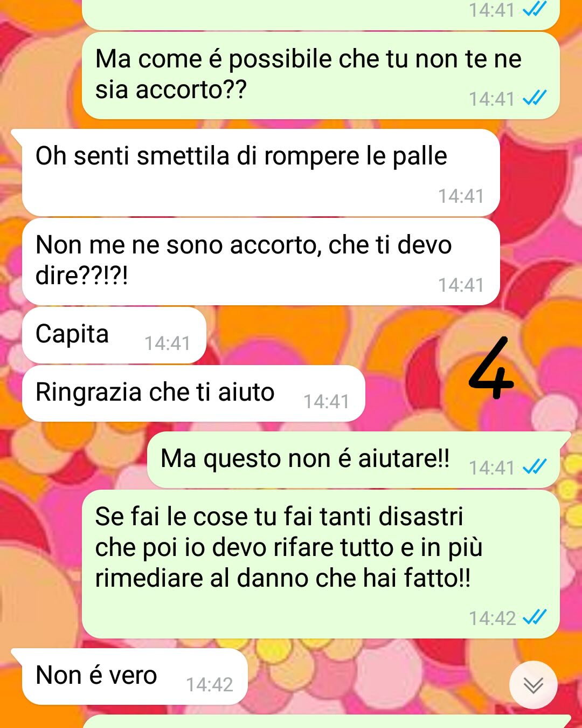Tap the 'Ringrazia che ti aiuto' message

click(193, 393)
